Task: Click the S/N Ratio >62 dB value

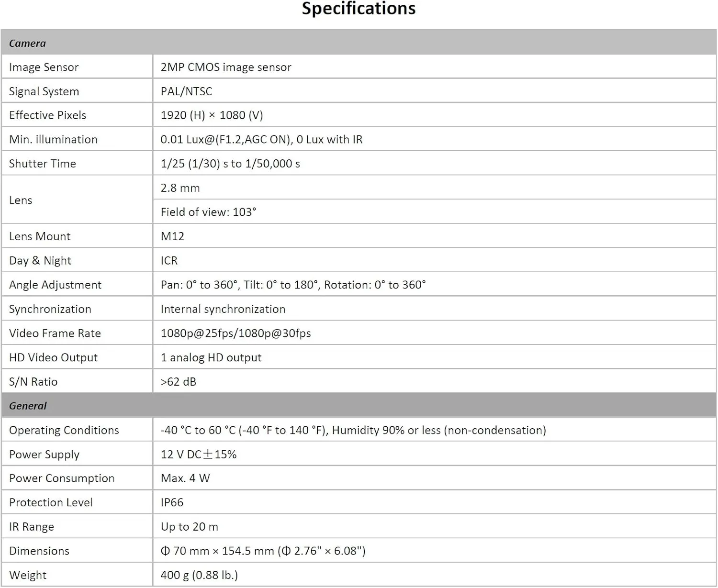Action: 178,381
